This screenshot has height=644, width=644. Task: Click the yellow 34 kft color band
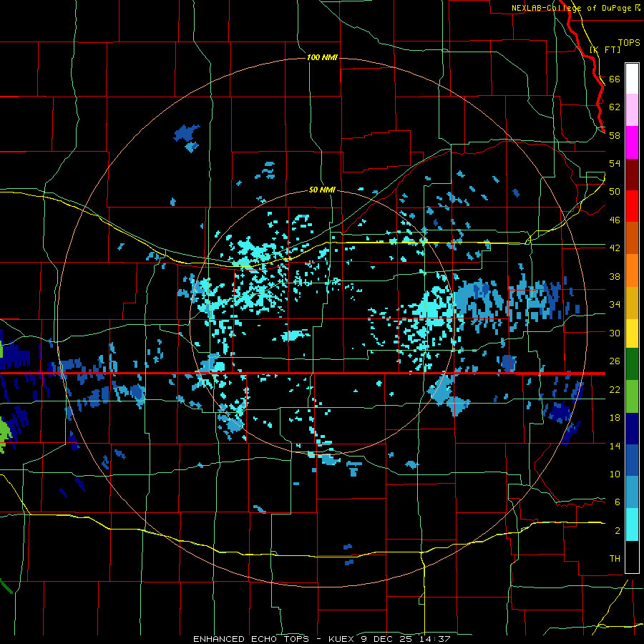point(632,333)
